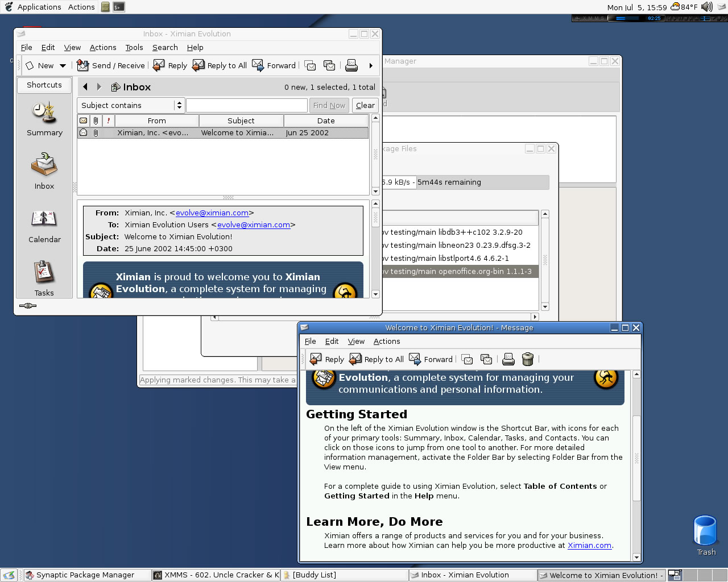The height and width of the screenshot is (582, 728).
Task: Go back with the left arrow beside Inbox
Action: coord(85,87)
